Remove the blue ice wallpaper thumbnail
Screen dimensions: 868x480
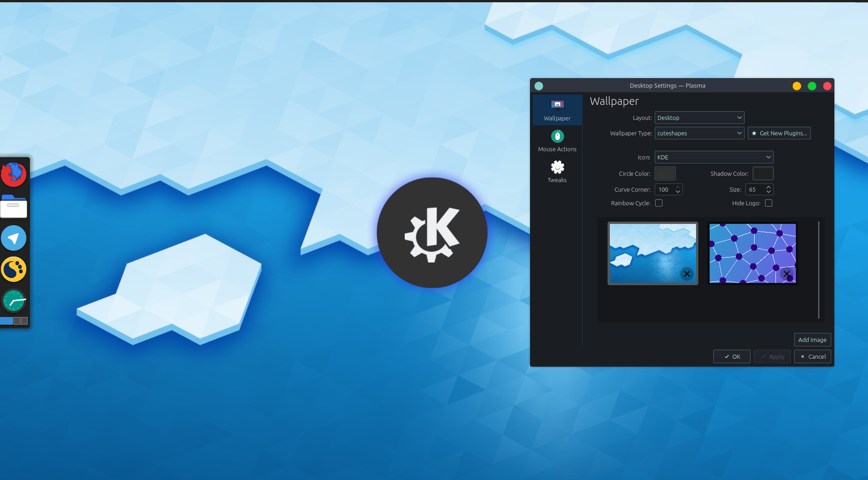click(687, 274)
